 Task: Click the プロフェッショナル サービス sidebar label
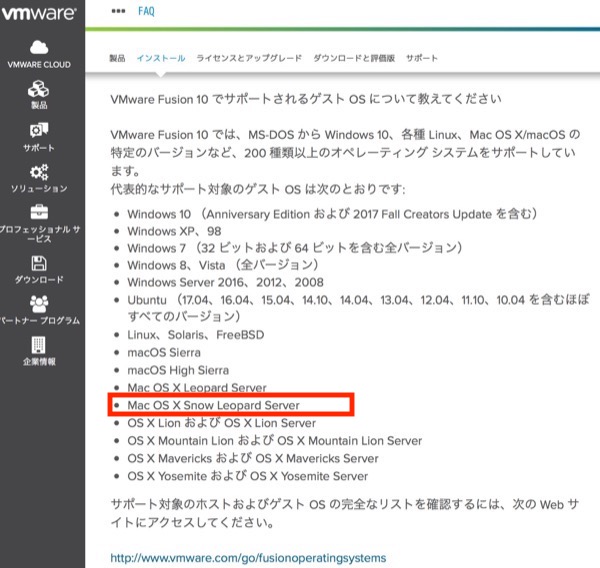(40, 234)
